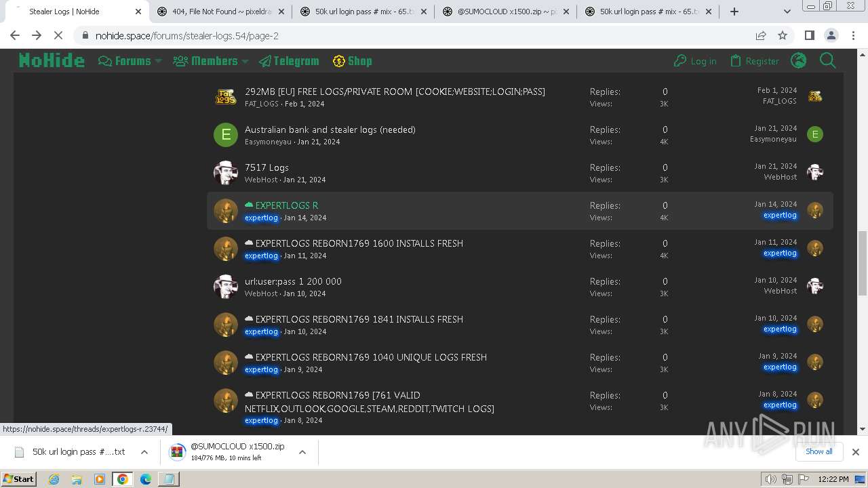Viewport: 868px width, 488px height.
Task: Open the Telegram nav link
Action: pyautogui.click(x=289, y=61)
